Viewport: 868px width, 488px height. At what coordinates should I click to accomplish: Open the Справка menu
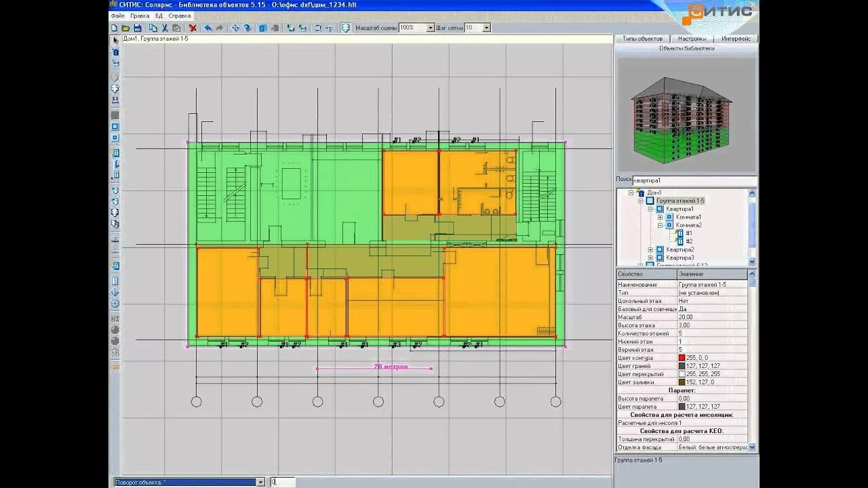tap(180, 15)
